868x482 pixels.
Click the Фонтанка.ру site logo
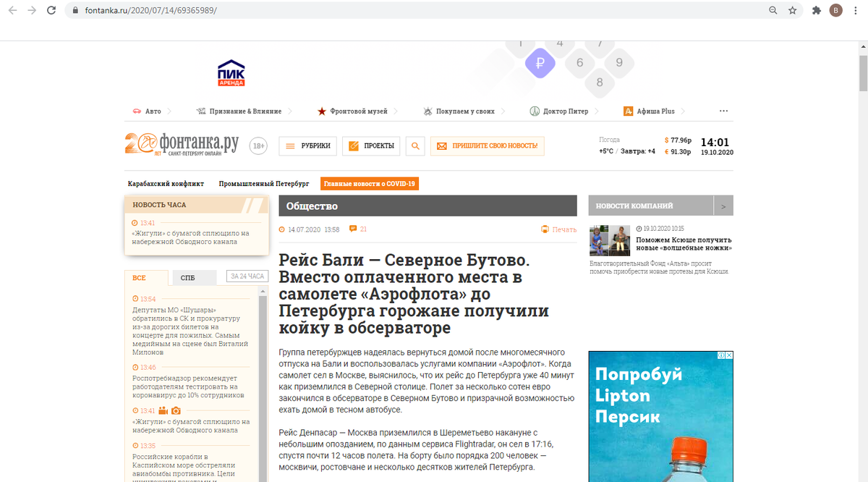coord(182,144)
